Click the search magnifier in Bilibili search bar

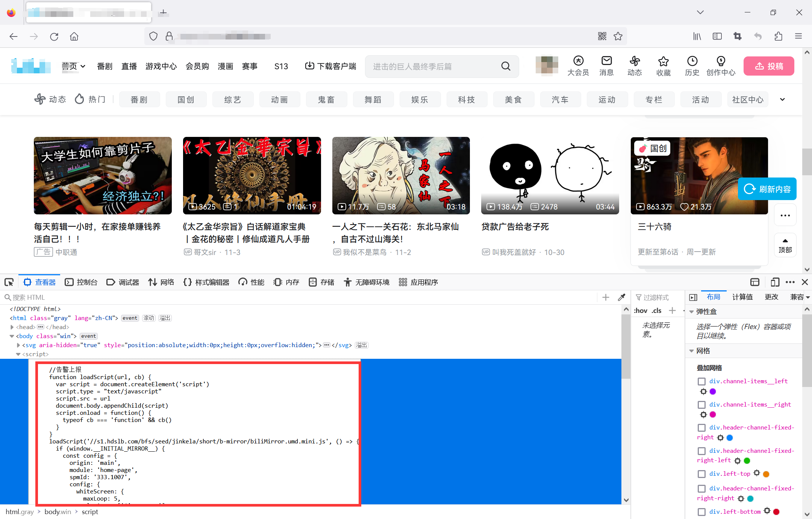click(x=506, y=66)
